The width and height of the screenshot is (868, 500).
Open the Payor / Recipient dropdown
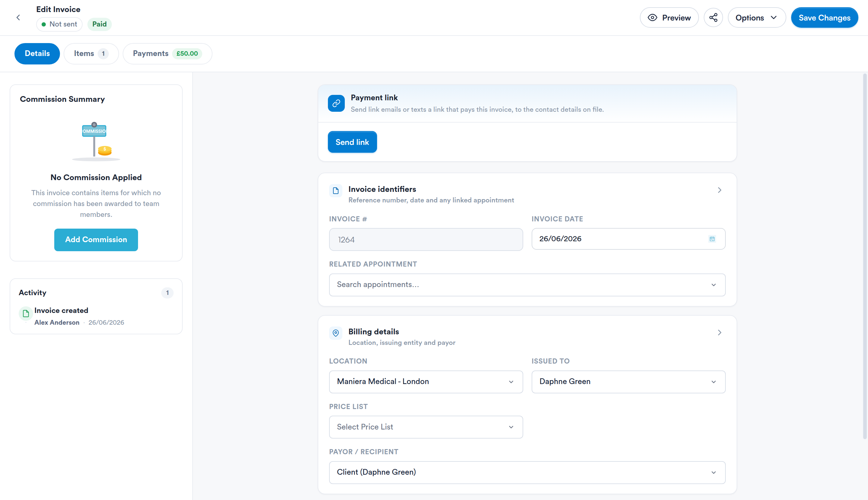pos(527,473)
